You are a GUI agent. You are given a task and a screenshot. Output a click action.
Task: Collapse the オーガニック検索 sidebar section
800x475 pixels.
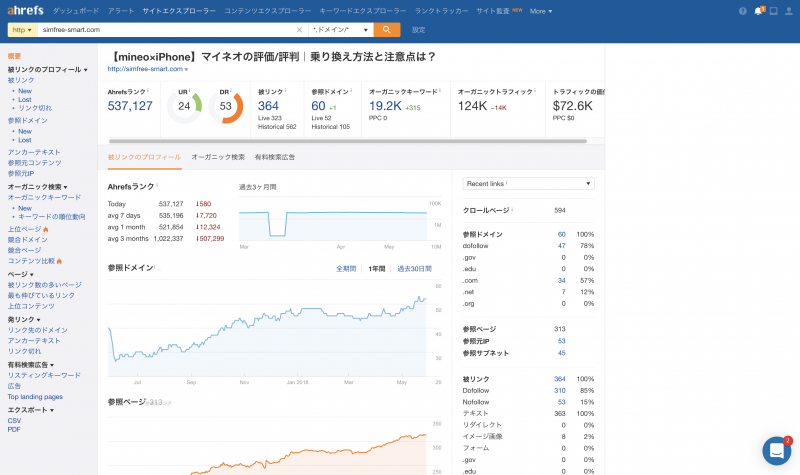pos(37,187)
